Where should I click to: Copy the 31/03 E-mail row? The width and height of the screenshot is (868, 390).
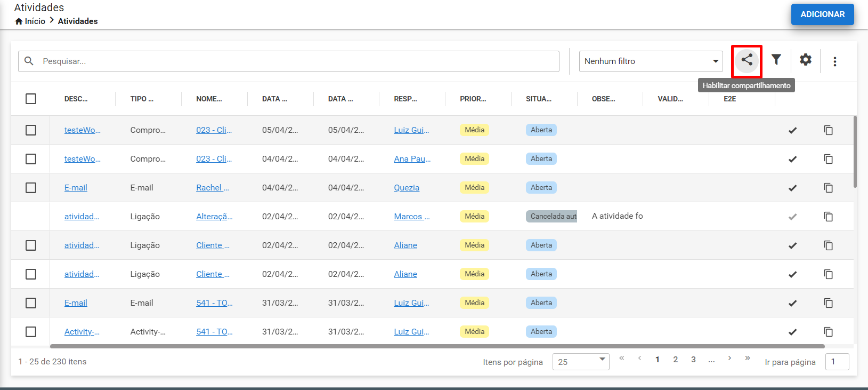pos(828,303)
